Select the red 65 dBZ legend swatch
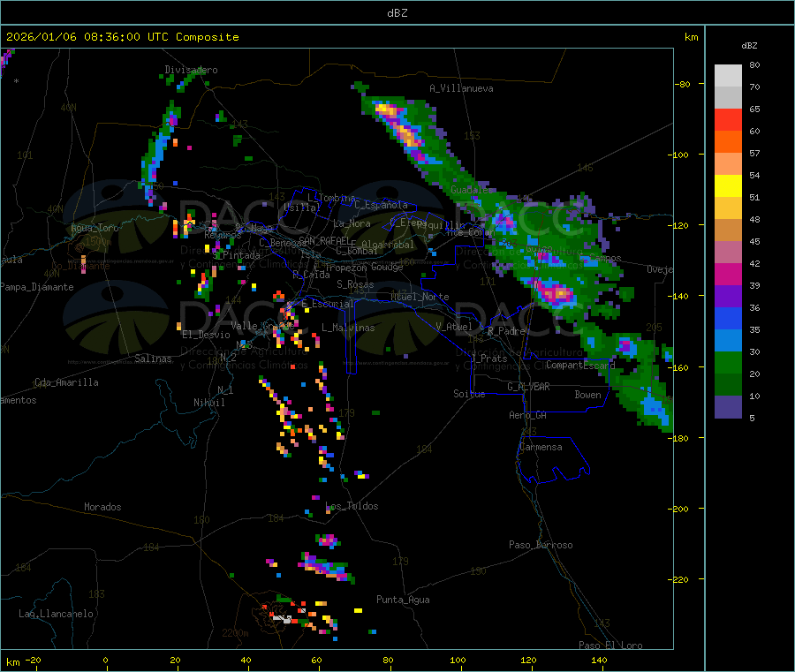Screen dimensions: 795x672 pos(728,120)
